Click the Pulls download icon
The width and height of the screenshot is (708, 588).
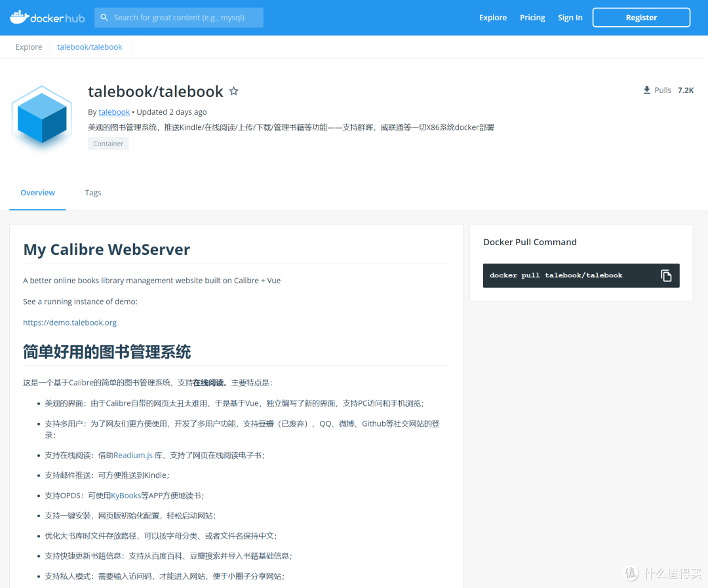645,90
